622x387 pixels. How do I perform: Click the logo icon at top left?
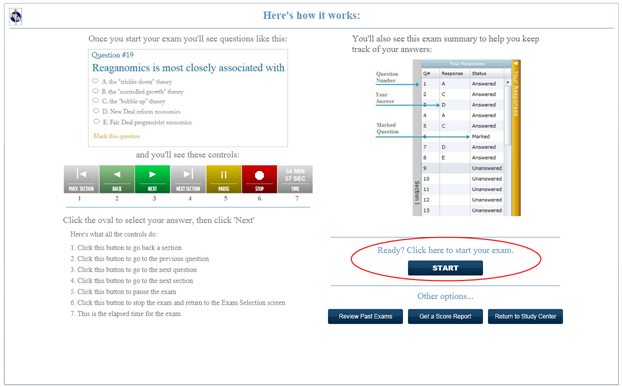click(15, 17)
